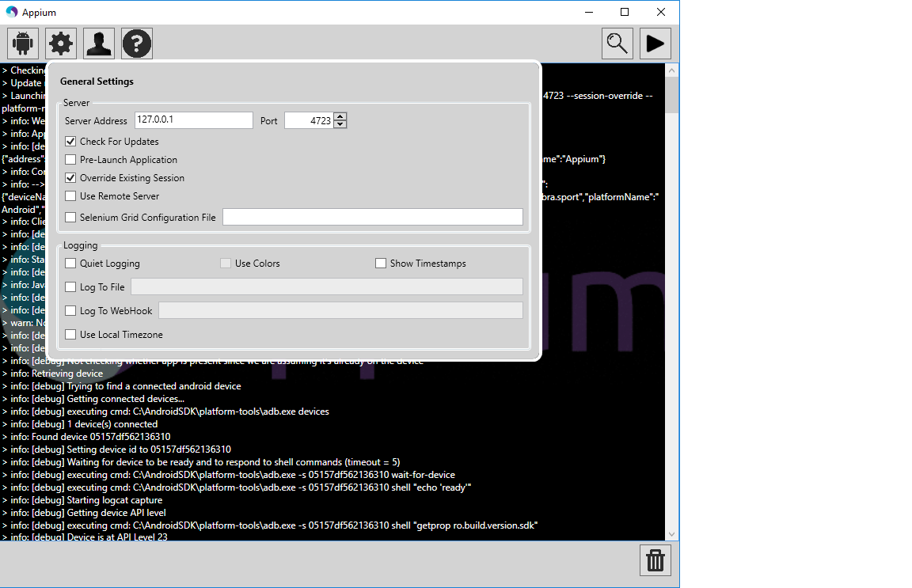Viewport: 912px width, 588px height.
Task: Click the log line ending in 'wait-for-device'
Action: click(x=229, y=475)
